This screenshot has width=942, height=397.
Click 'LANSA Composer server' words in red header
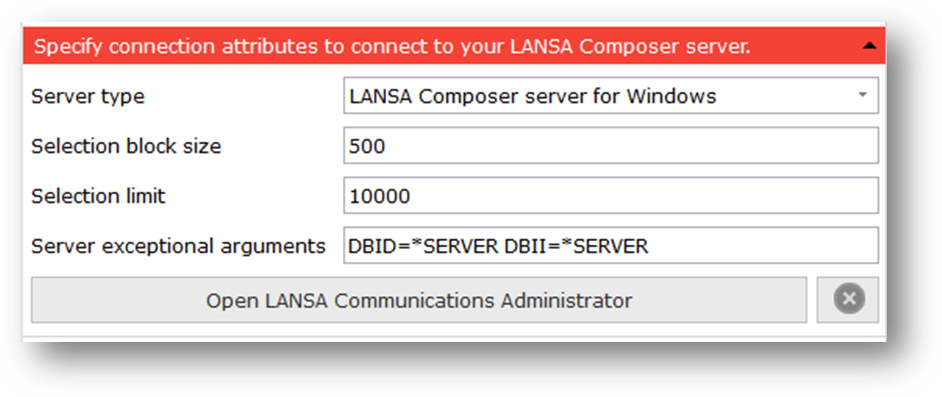pyautogui.click(x=609, y=46)
